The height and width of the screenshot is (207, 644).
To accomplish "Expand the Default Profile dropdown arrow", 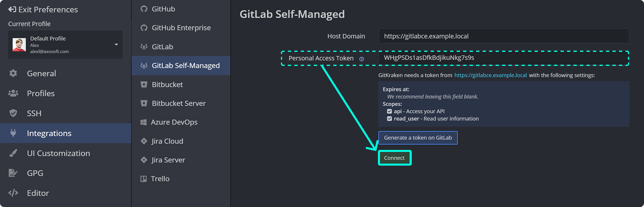I will (116, 45).
